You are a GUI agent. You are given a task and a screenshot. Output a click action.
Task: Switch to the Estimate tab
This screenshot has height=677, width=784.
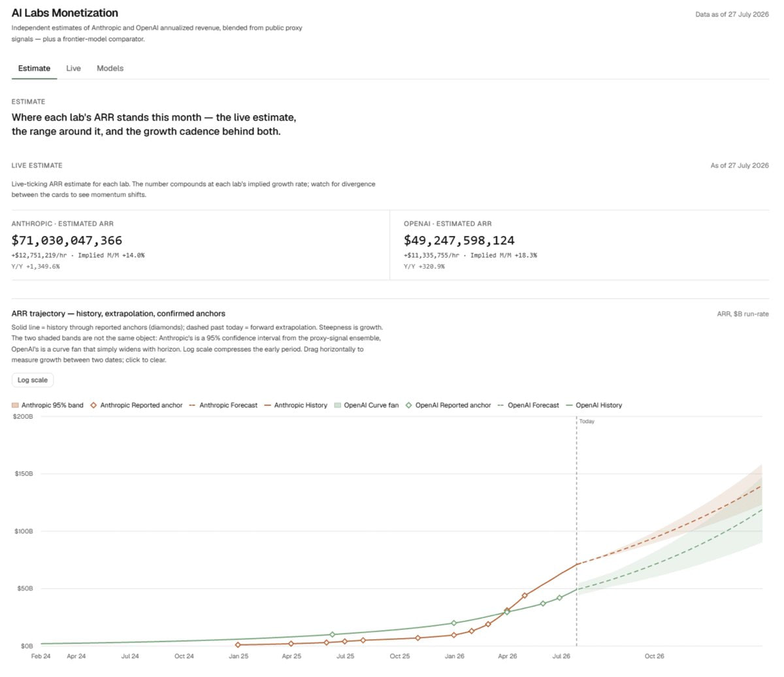click(x=34, y=68)
